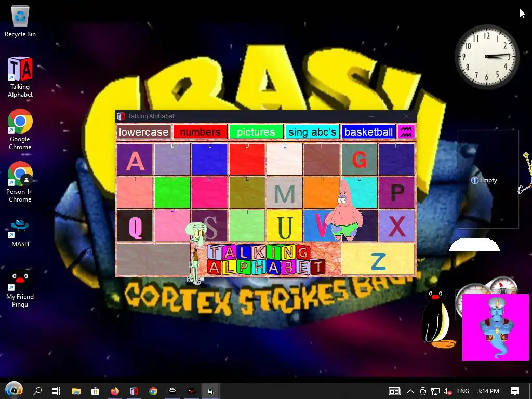
Task: Open Firefox from the taskbar
Action: tap(115, 391)
